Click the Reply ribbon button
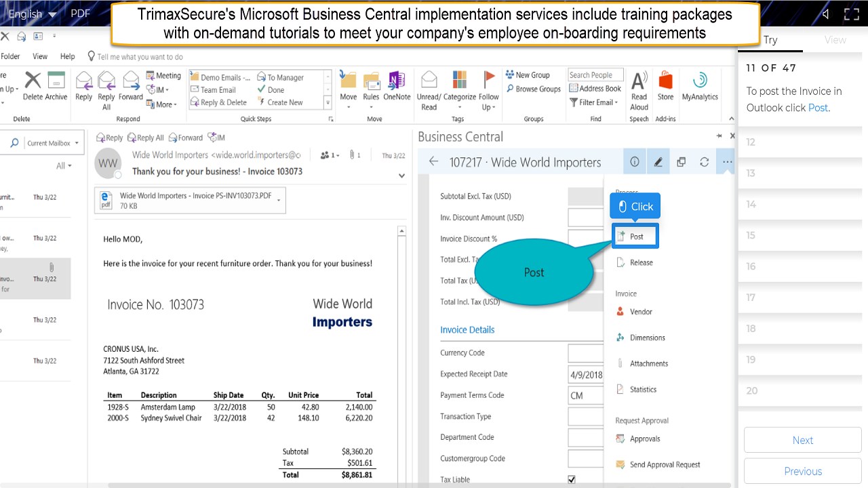868x488 pixels. click(x=84, y=86)
